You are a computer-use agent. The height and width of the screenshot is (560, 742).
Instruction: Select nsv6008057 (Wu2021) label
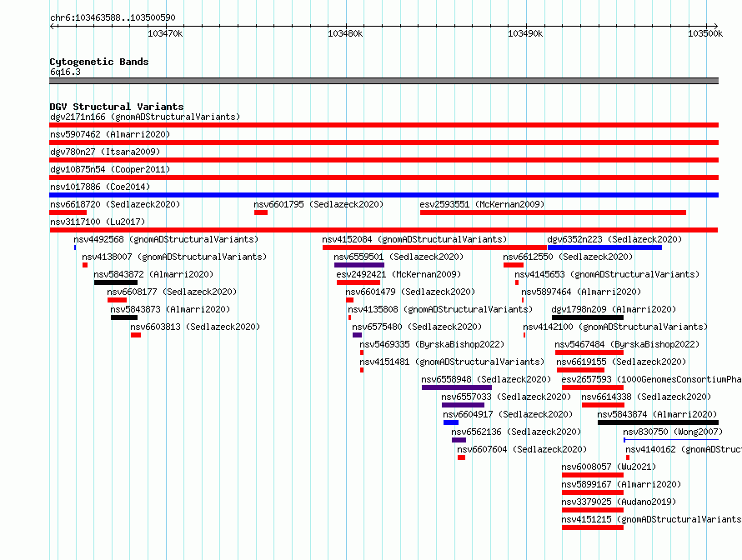click(609, 467)
